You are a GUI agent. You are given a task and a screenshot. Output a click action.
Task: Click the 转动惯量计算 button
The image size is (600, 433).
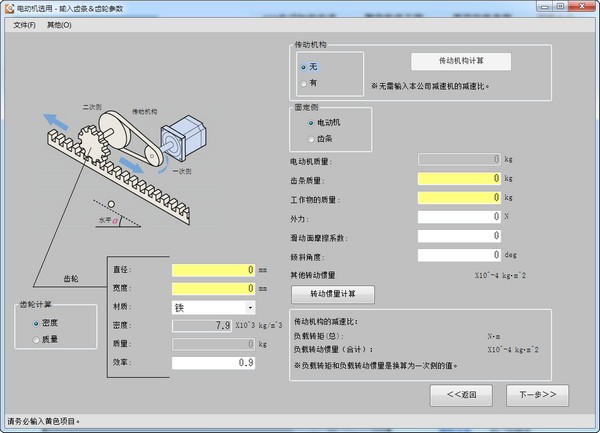(333, 294)
